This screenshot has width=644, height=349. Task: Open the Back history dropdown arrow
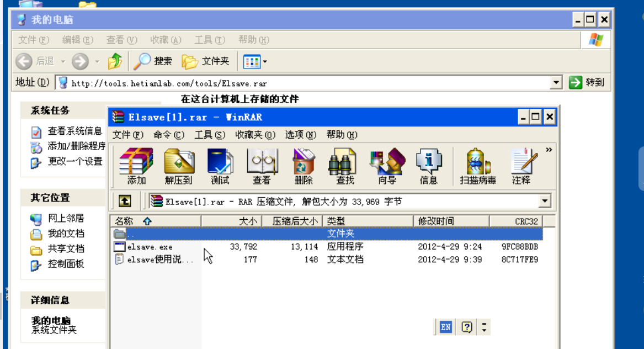(63, 62)
